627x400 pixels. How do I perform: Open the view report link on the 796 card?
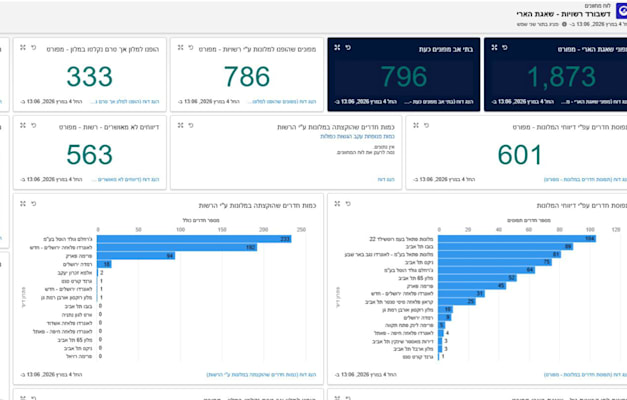coord(439,102)
